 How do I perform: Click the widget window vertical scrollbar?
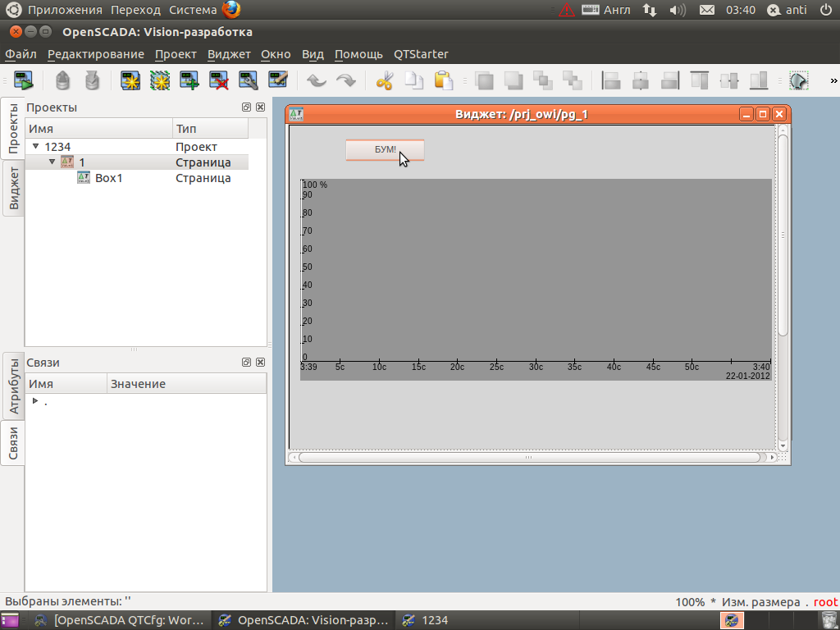pyautogui.click(x=783, y=234)
